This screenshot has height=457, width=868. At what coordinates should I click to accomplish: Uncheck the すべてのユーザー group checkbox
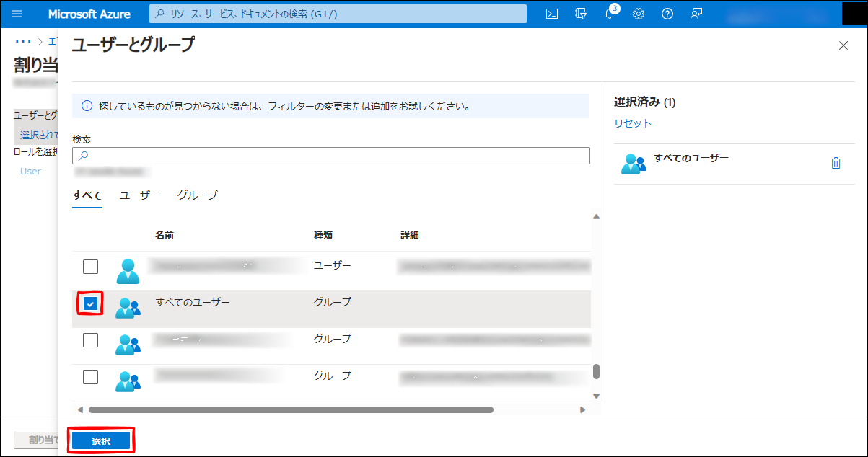click(90, 303)
